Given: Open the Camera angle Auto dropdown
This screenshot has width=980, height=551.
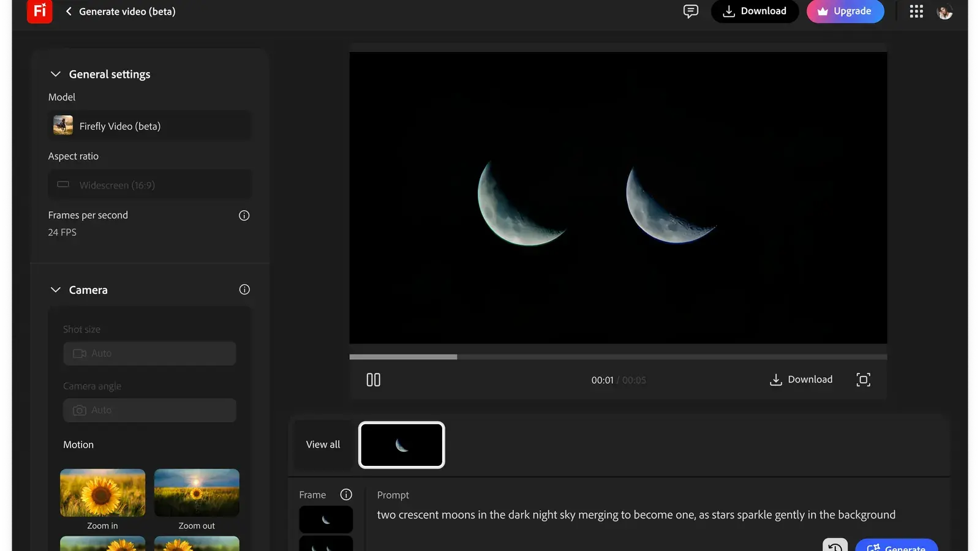Looking at the screenshot, I should click(149, 410).
